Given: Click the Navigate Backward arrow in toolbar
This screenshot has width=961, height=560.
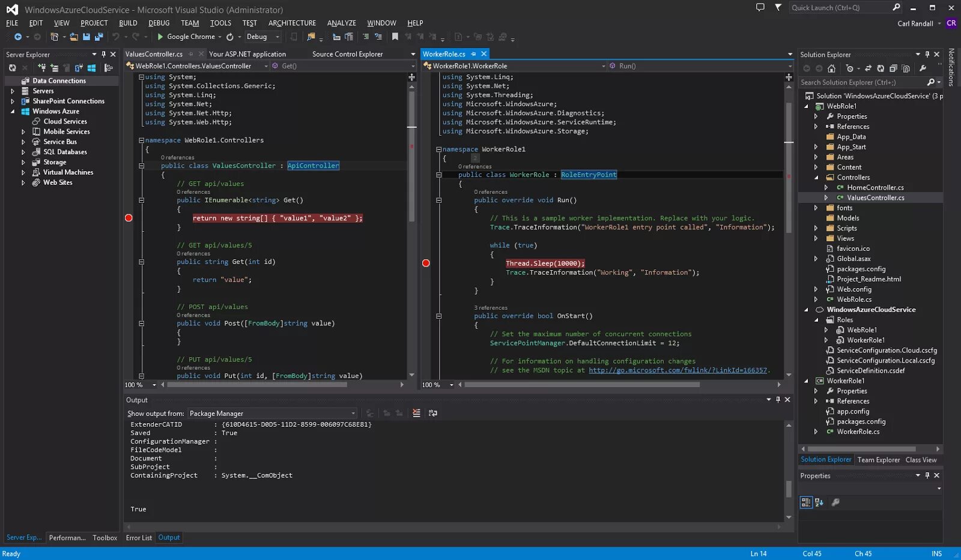Looking at the screenshot, I should 17,37.
